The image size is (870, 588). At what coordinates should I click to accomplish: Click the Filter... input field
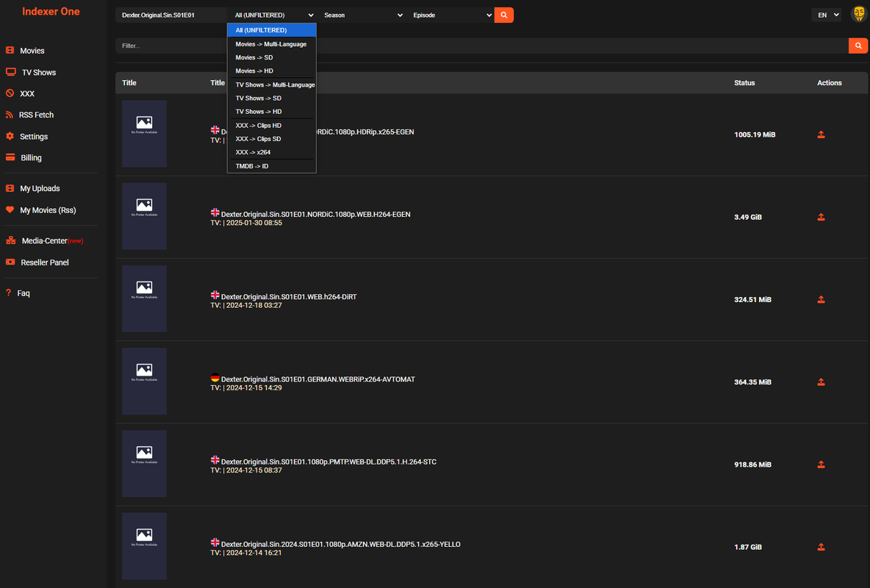tap(481, 46)
